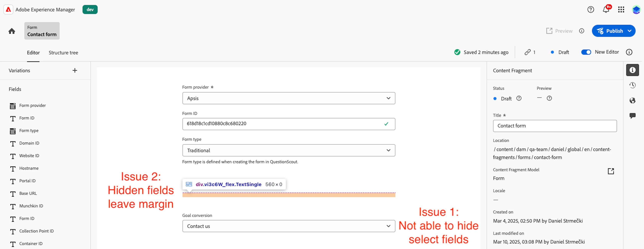Open the comments panel icon
This screenshot has width=644, height=249.
632,116
